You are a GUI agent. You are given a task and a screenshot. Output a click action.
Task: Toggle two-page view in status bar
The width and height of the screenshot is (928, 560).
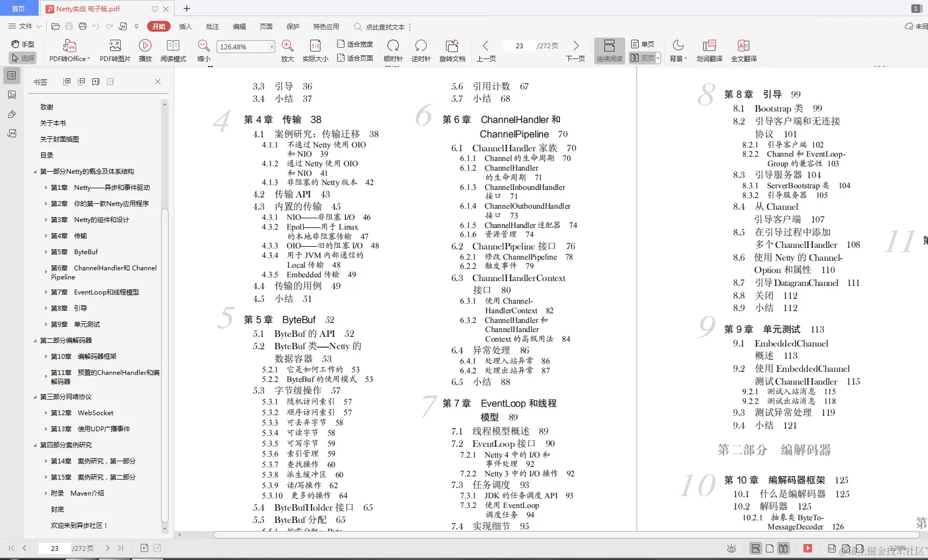(783, 548)
